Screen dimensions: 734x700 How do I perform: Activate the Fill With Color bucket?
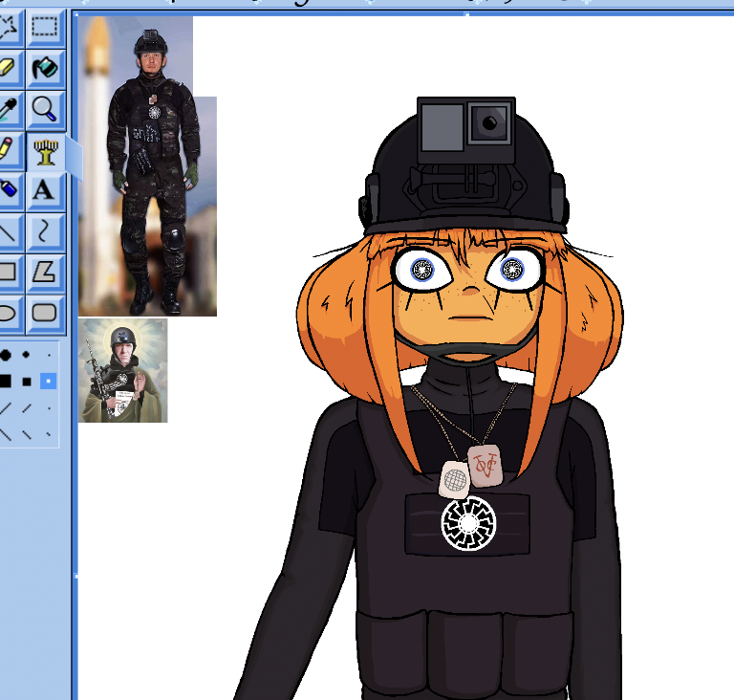(x=45, y=68)
